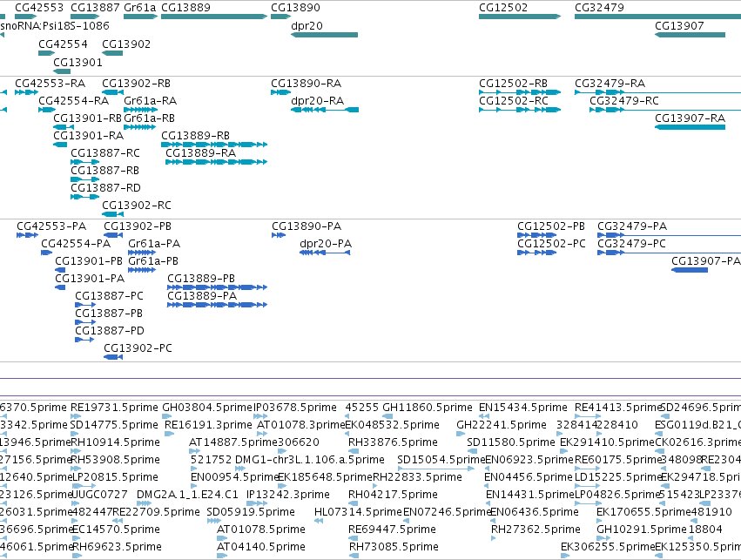Click the dpr20-RA transcript label
The width and height of the screenshot is (741, 560).
pos(318,101)
